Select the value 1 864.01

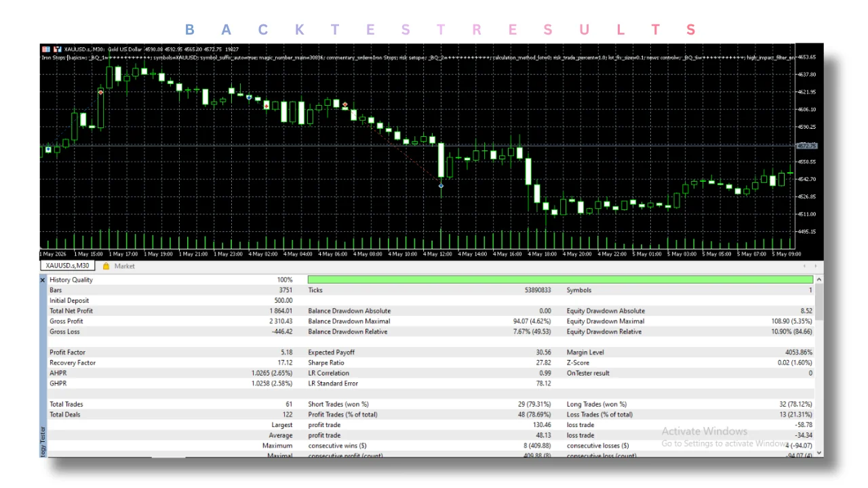281,311
